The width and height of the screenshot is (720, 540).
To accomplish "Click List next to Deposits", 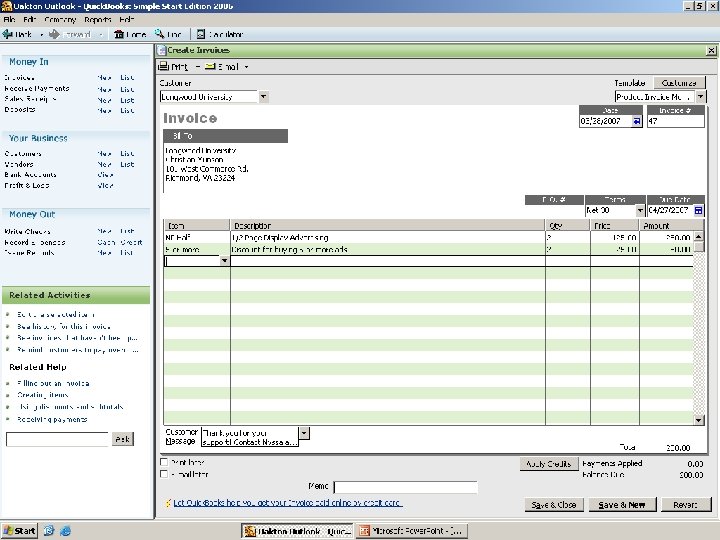I will pyautogui.click(x=127, y=110).
